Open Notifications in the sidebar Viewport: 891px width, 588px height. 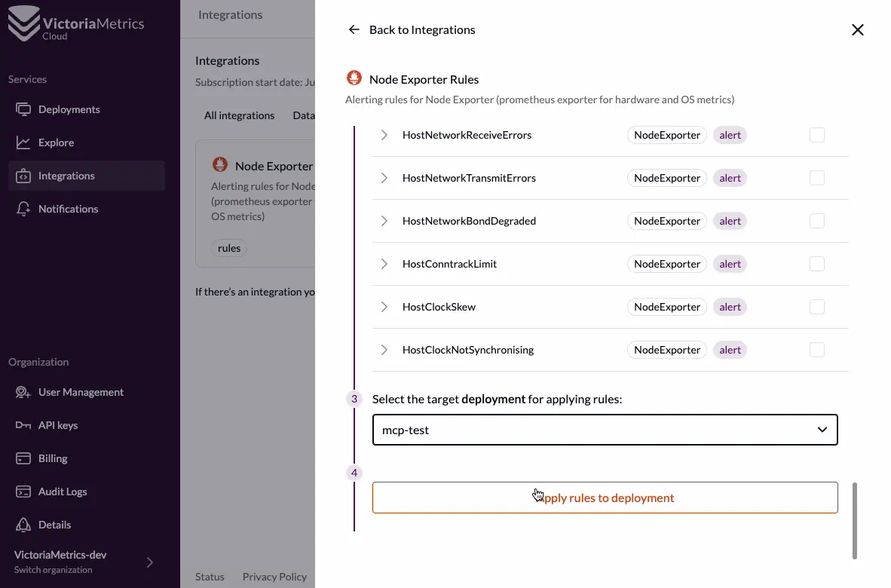tap(87, 209)
